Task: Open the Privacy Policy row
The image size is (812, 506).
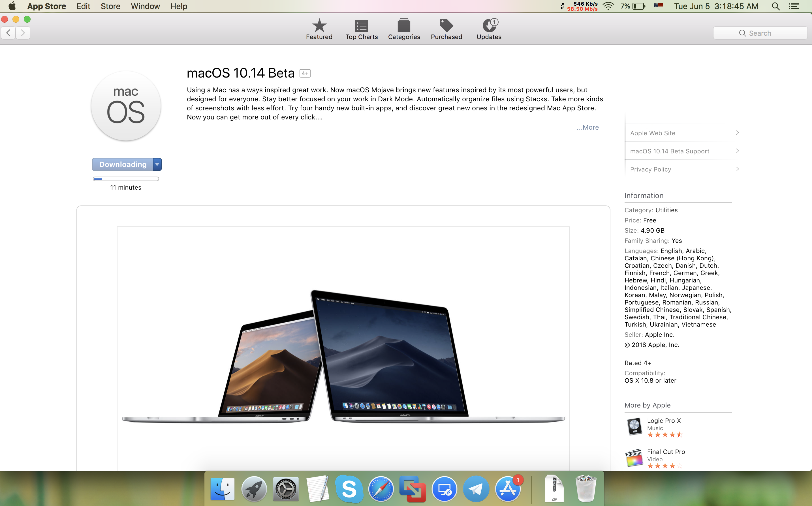Action: pos(683,169)
